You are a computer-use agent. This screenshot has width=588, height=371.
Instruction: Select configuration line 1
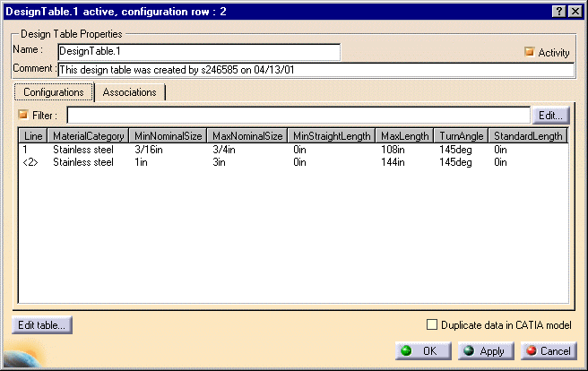(x=293, y=150)
